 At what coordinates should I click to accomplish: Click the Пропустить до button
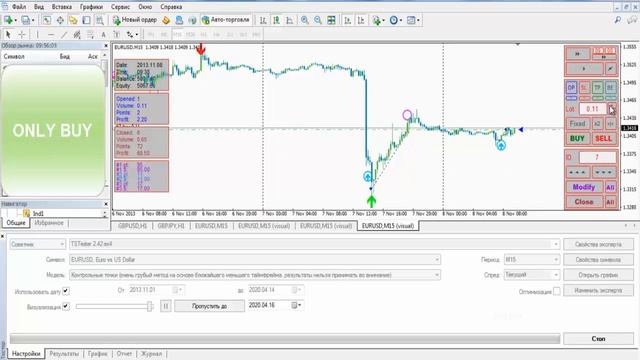pyautogui.click(x=209, y=306)
